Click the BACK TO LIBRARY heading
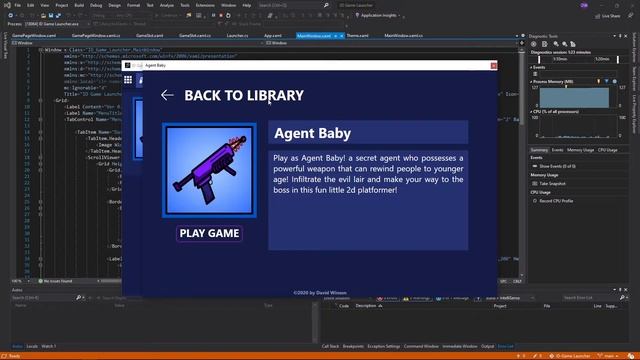640x360 pixels. [x=244, y=96]
